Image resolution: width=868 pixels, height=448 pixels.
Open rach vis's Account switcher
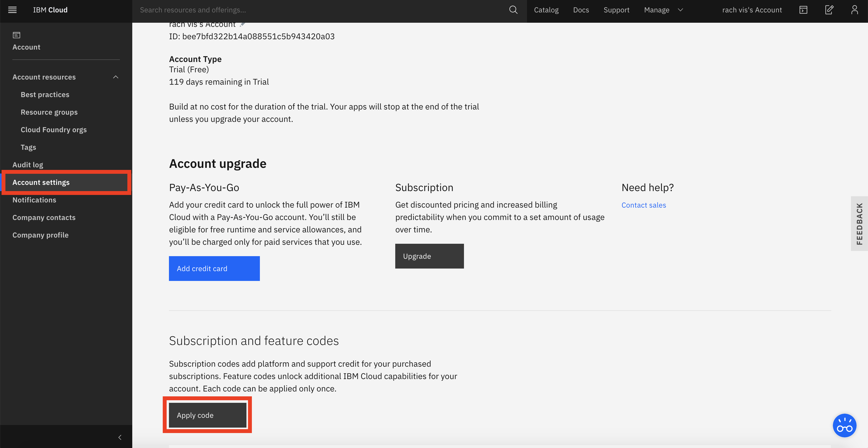click(752, 10)
